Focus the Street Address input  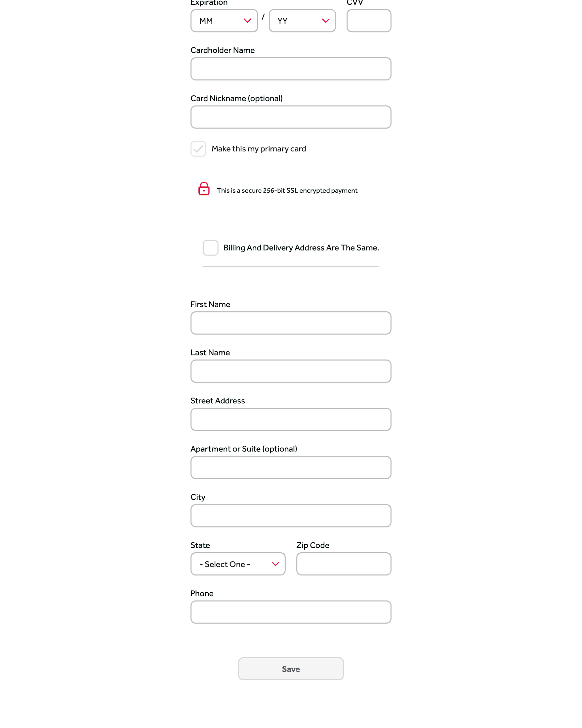coord(291,420)
